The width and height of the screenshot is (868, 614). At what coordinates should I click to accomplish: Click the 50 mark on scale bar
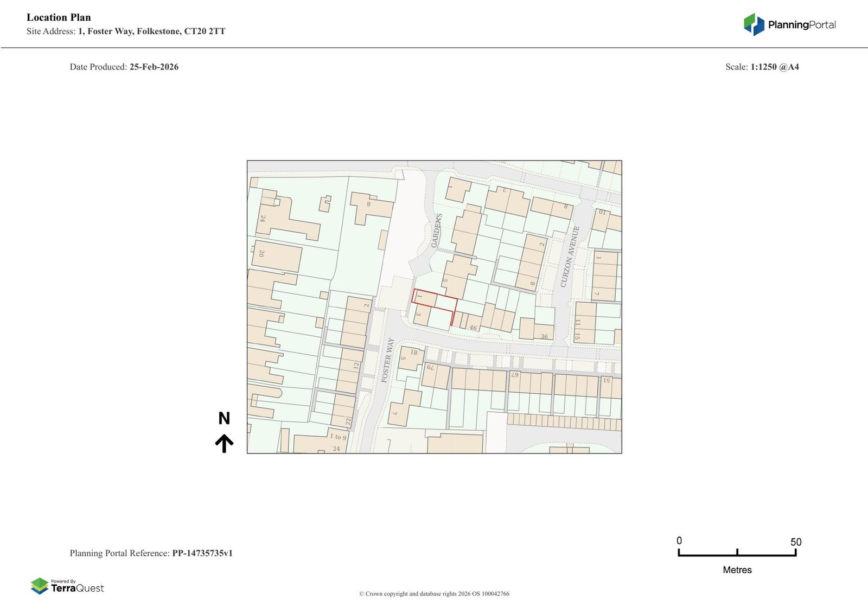click(795, 542)
